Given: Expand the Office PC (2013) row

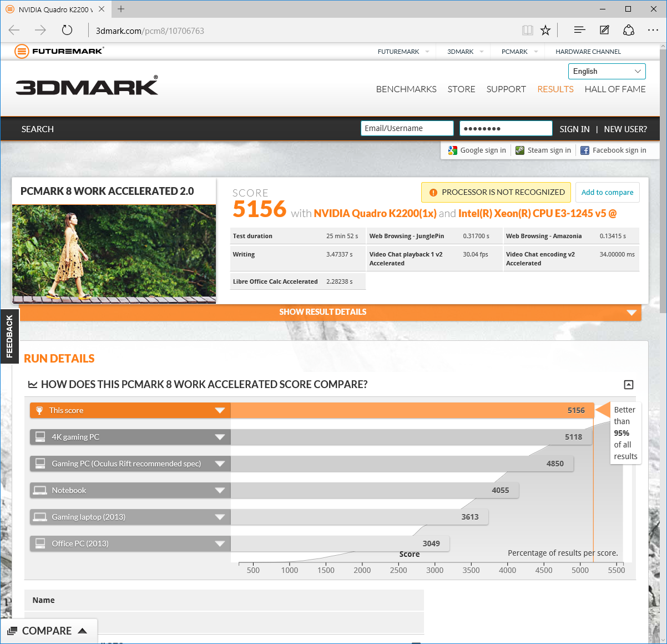Looking at the screenshot, I should click(x=220, y=544).
